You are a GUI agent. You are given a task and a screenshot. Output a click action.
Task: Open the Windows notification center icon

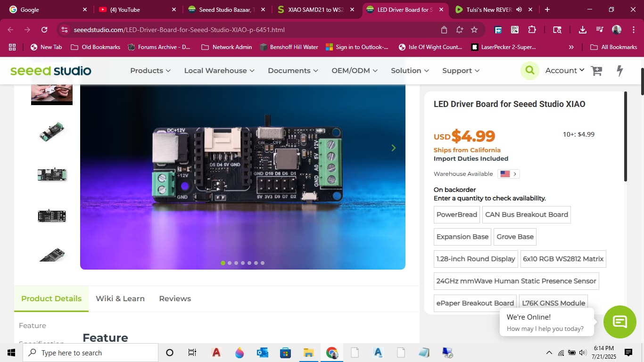tap(628, 353)
